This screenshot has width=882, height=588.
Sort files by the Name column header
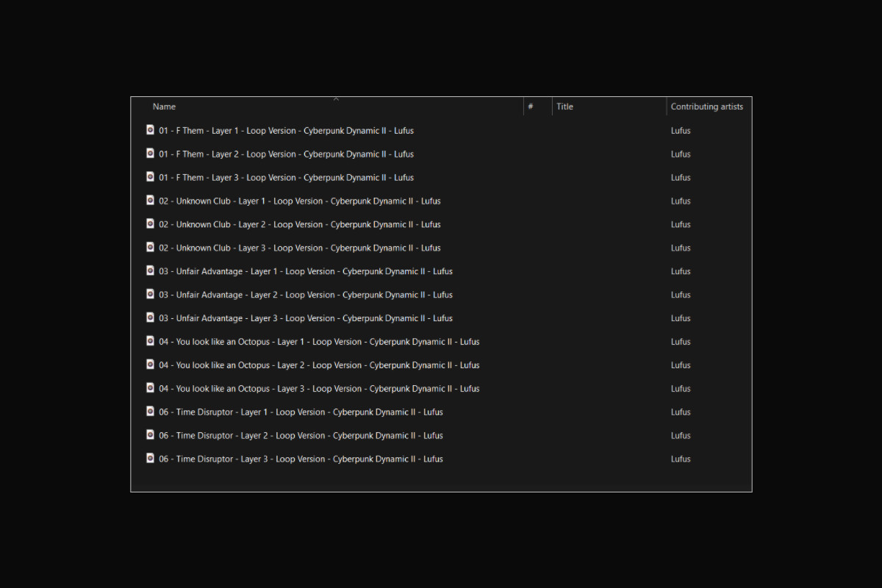165,107
